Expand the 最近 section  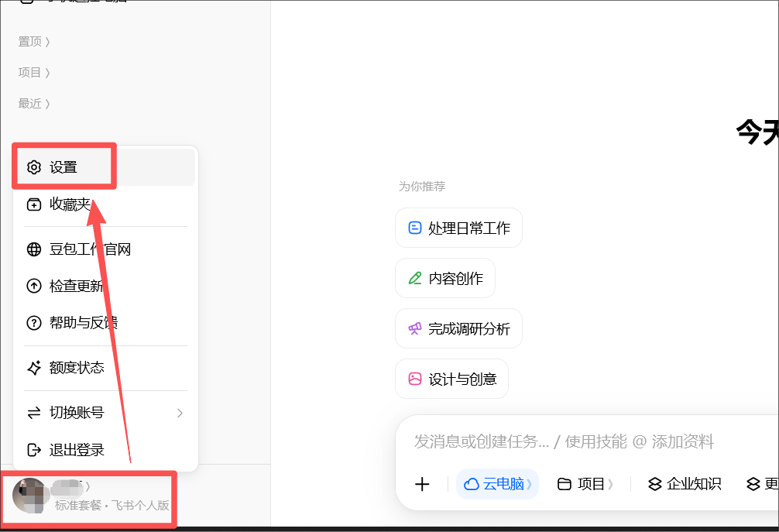pyautogui.click(x=34, y=103)
